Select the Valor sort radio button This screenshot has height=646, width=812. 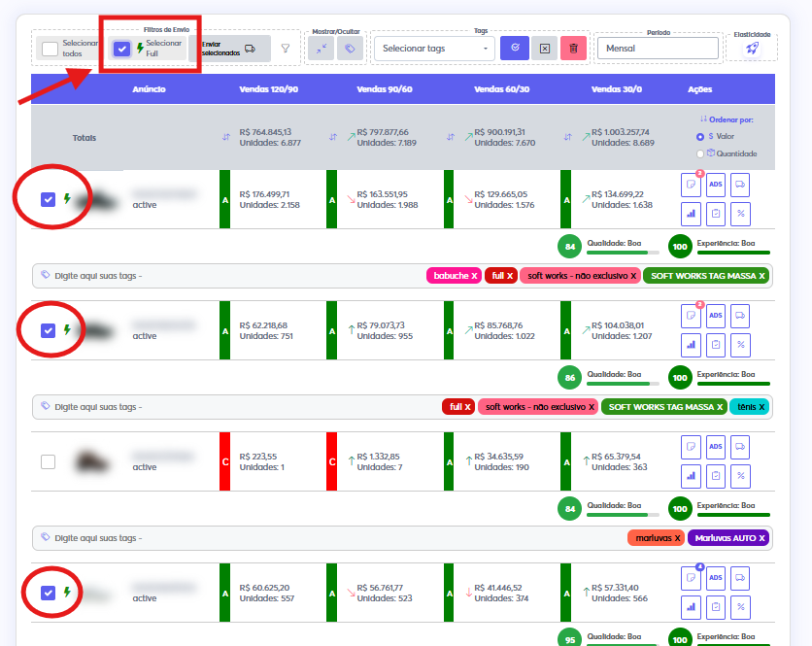pos(700,137)
